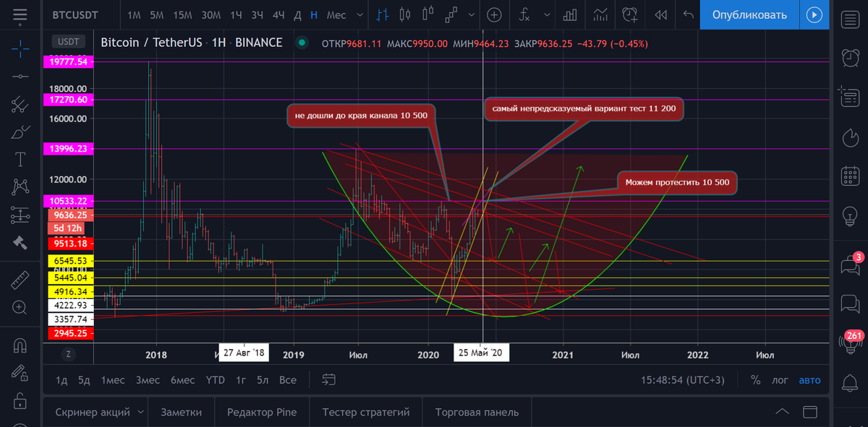Image resolution: width=868 pixels, height=427 pixels.
Task: Open the fx indicators dialog
Action: pos(525,14)
